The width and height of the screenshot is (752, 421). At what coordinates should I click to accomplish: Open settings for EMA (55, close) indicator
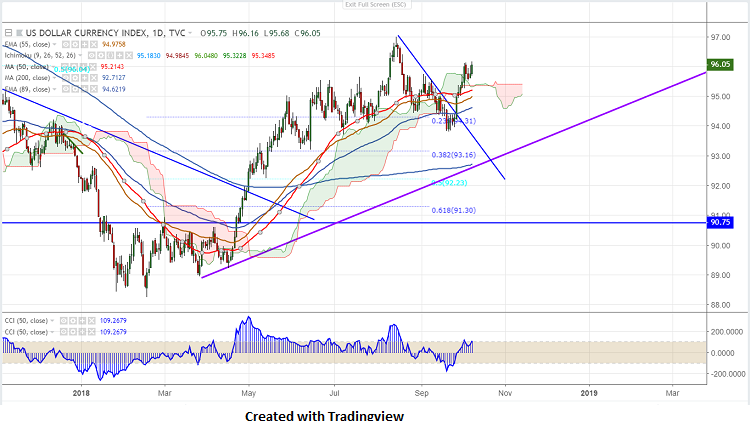point(75,44)
